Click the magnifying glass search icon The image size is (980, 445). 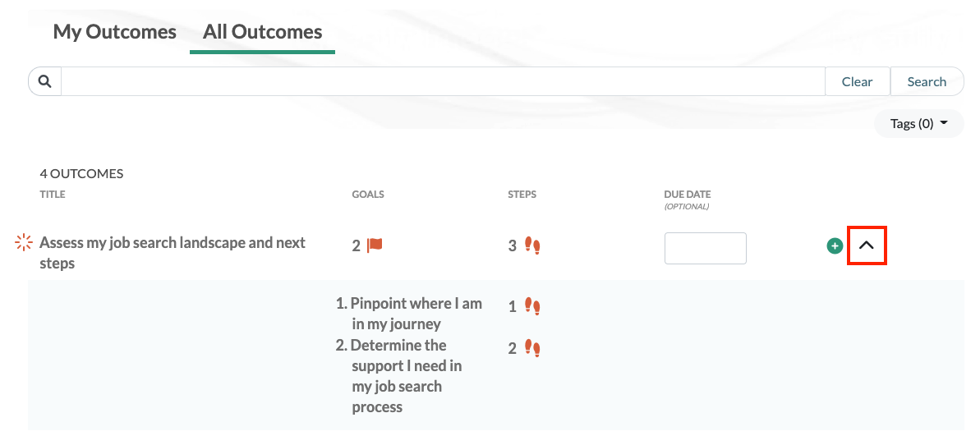click(x=45, y=81)
